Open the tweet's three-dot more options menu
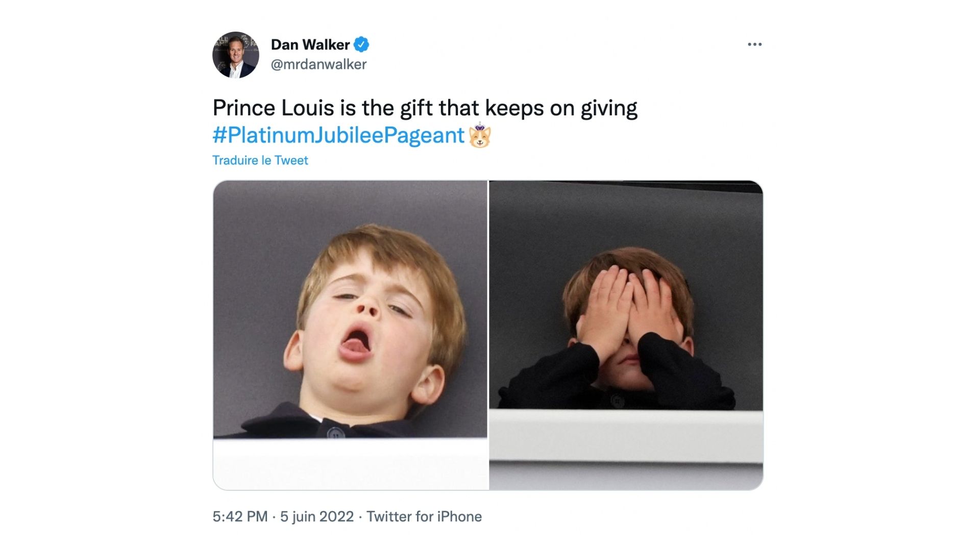Screen dimensions: 980x551 tap(754, 45)
